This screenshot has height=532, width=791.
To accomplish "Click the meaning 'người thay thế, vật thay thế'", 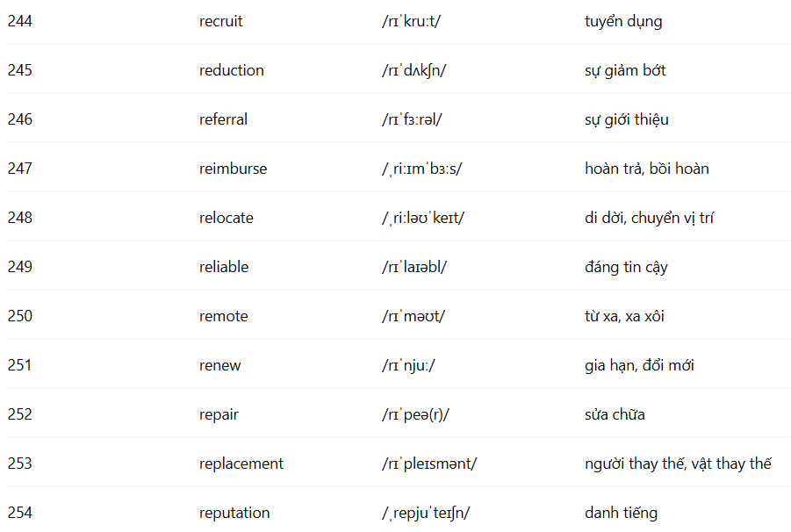I will click(x=678, y=464).
